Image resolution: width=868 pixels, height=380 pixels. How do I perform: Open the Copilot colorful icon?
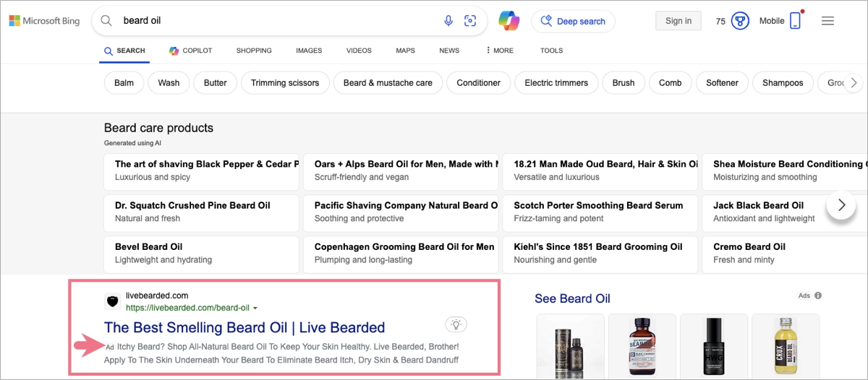509,21
